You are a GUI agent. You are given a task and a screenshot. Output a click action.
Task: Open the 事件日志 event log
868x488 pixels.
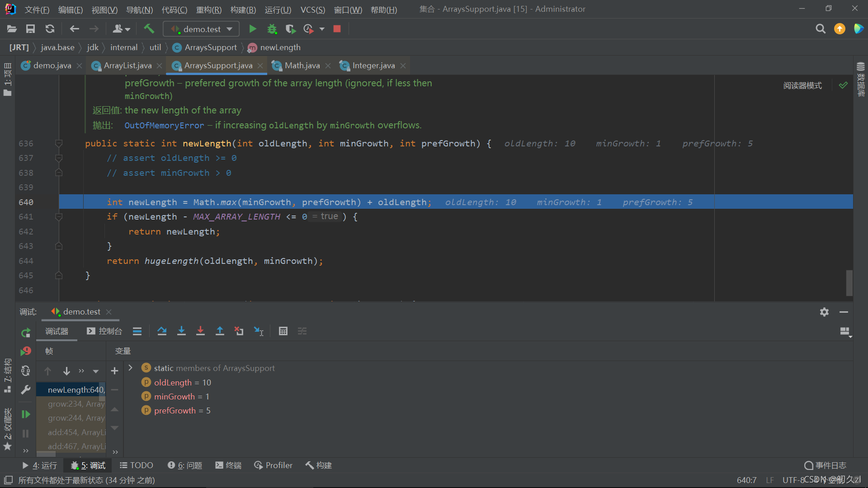(x=826, y=465)
